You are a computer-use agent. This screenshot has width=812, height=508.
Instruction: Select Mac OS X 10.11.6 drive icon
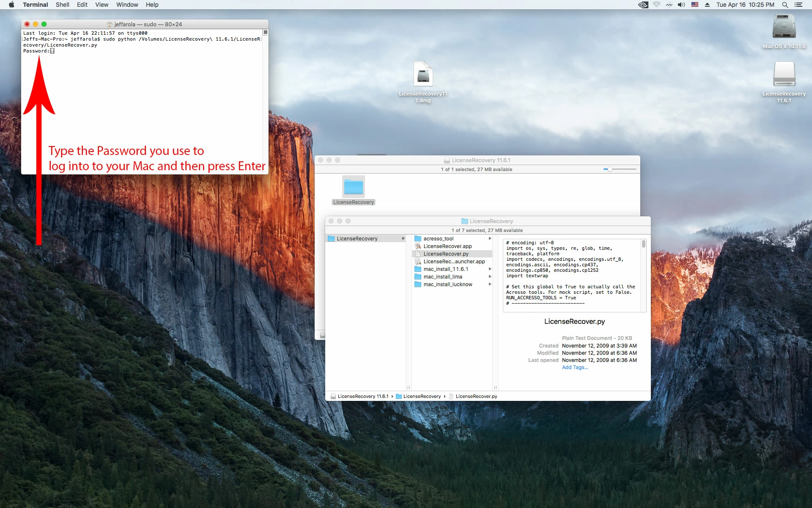click(784, 27)
